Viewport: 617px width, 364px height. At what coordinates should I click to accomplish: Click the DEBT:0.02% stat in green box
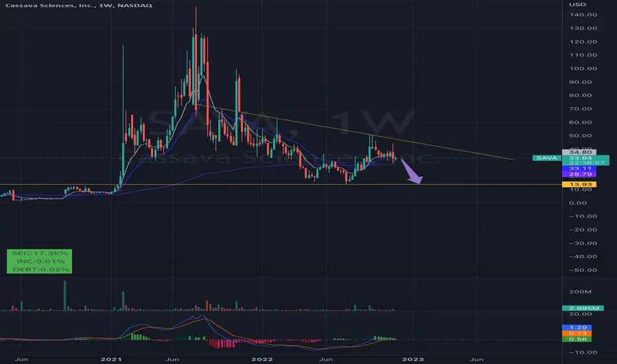click(41, 269)
